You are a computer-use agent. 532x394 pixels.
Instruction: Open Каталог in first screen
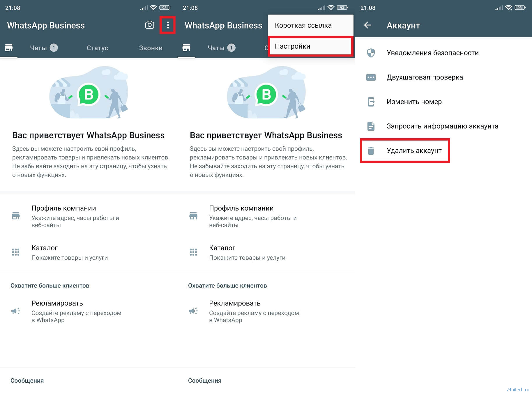89,252
